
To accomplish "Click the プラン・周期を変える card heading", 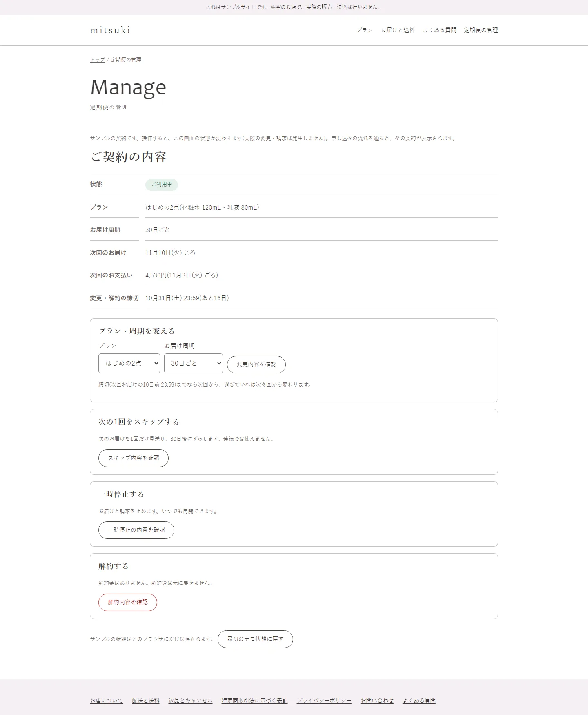I will [x=137, y=331].
